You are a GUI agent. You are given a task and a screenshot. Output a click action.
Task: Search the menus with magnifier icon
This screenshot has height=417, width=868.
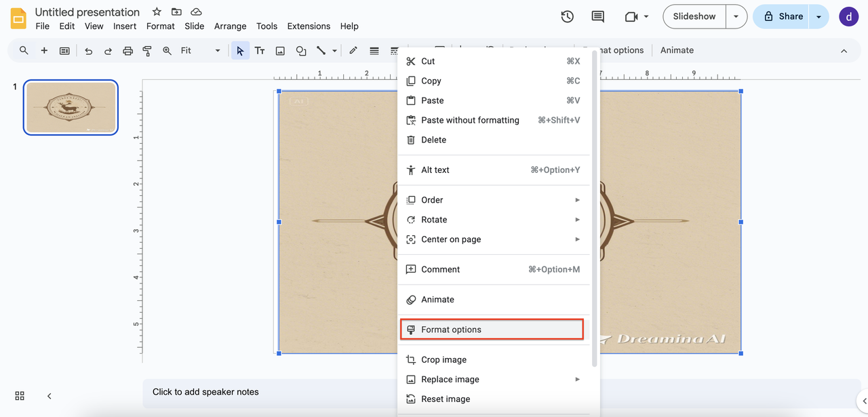tap(24, 50)
